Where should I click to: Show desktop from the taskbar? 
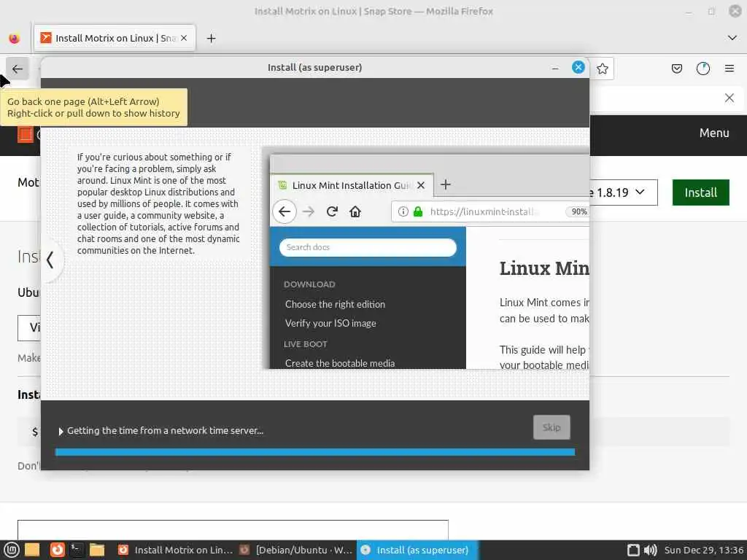coord(32,550)
